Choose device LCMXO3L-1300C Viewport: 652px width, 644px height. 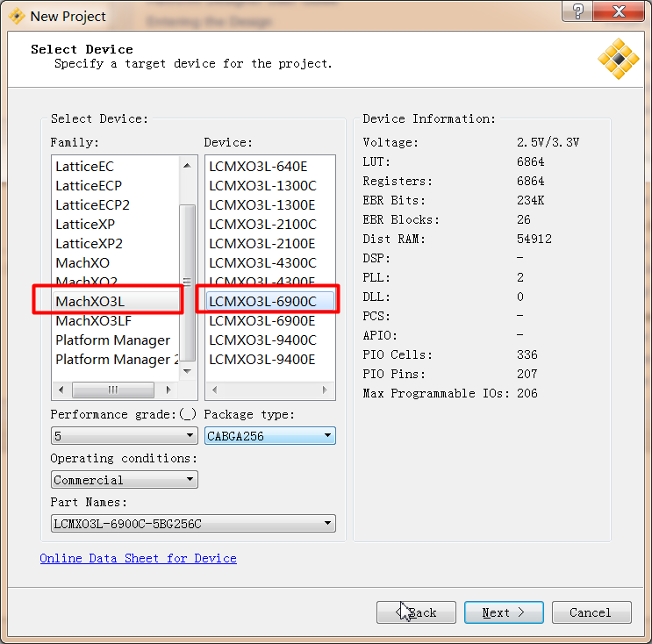tap(262, 185)
